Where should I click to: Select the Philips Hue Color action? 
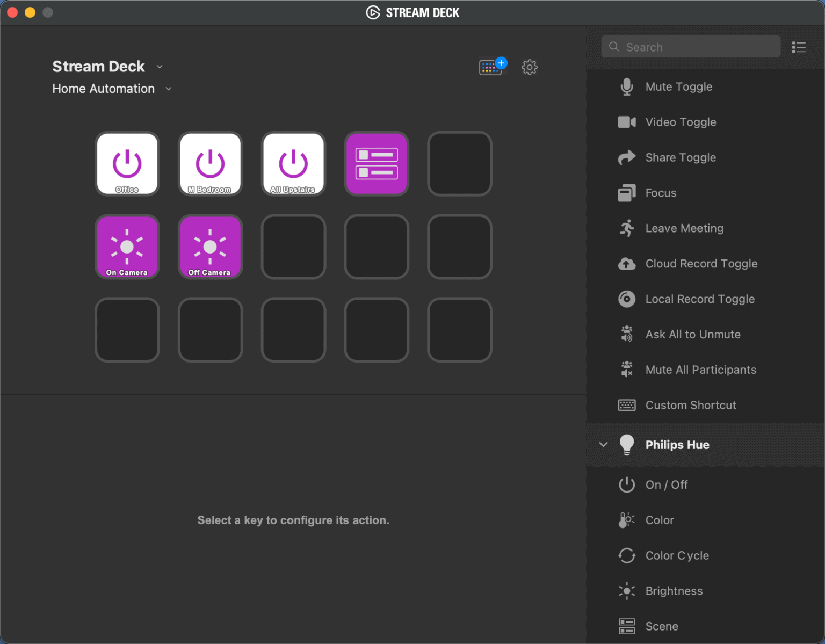coord(659,520)
